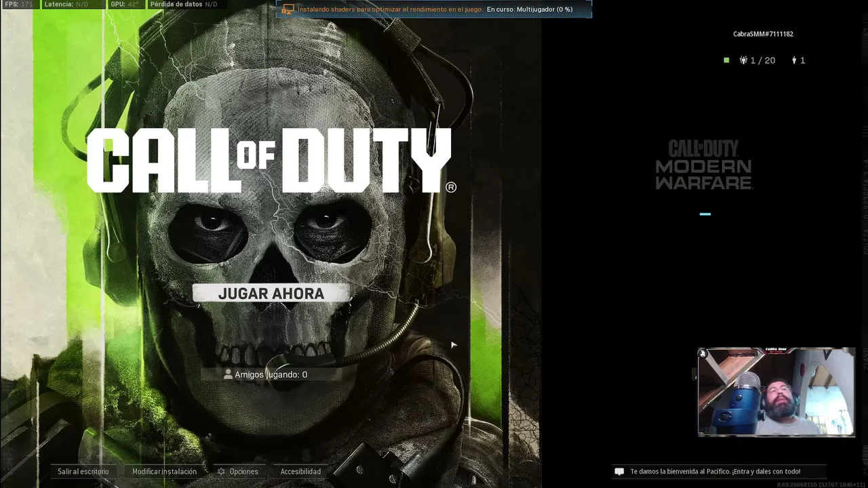Viewport: 868px width, 488px height.
Task: Click the JUGAR AHORA button
Action: pyautogui.click(x=271, y=293)
